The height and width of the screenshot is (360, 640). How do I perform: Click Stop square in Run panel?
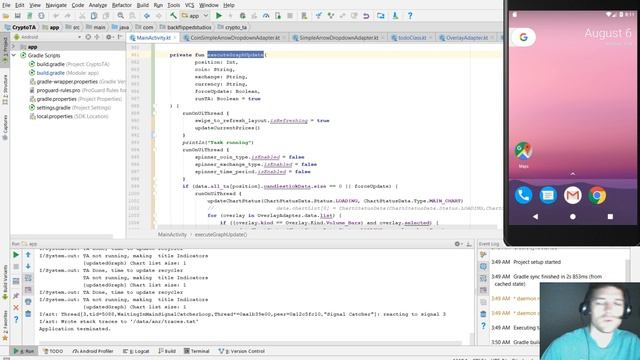(x=16, y=267)
